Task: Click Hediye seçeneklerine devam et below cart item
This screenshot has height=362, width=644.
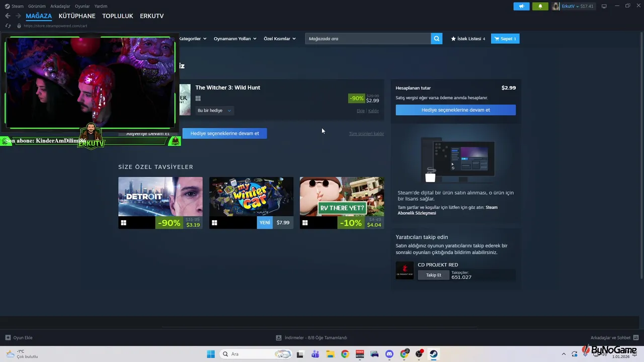Action: [224, 133]
